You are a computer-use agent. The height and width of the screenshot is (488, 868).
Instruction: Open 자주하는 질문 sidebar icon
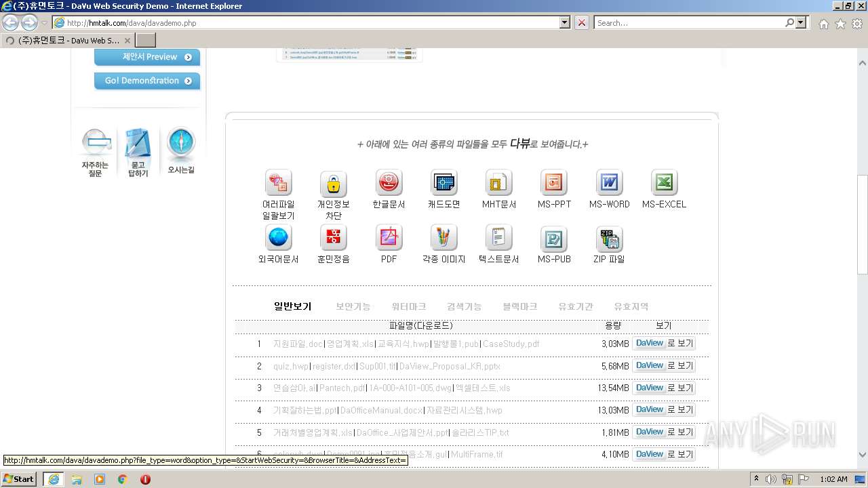(x=96, y=152)
